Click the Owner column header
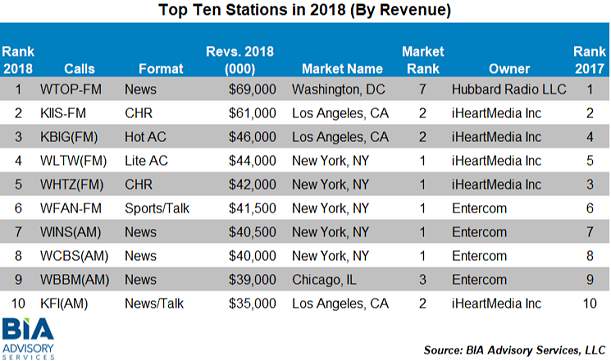The width and height of the screenshot is (611, 361). 509,69
